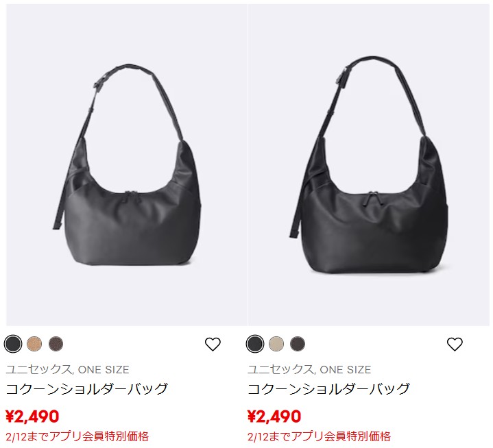The width and height of the screenshot is (493, 448).
Task: Click the ONE SIZE text on first listing
Action: tap(104, 370)
